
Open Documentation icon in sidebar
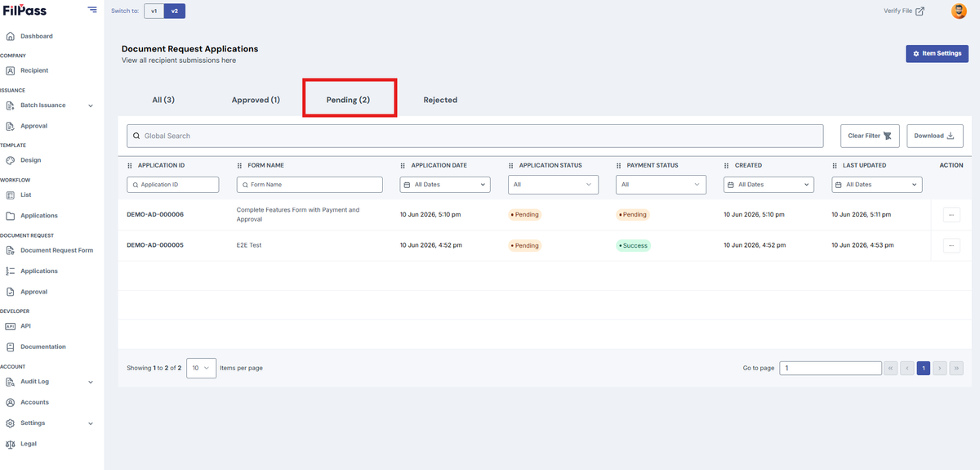11,347
